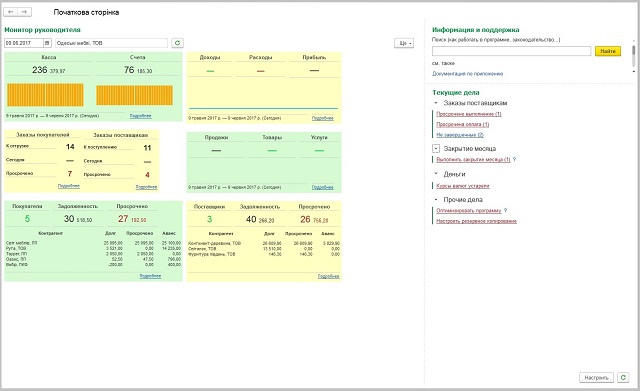
Task: Open the Просрочена оплата (1) link
Action: 463,124
